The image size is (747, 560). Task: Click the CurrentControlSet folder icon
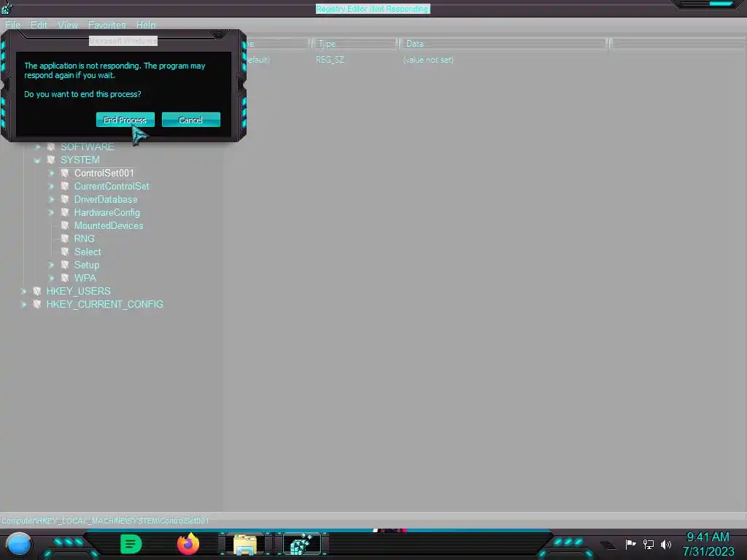click(x=65, y=186)
